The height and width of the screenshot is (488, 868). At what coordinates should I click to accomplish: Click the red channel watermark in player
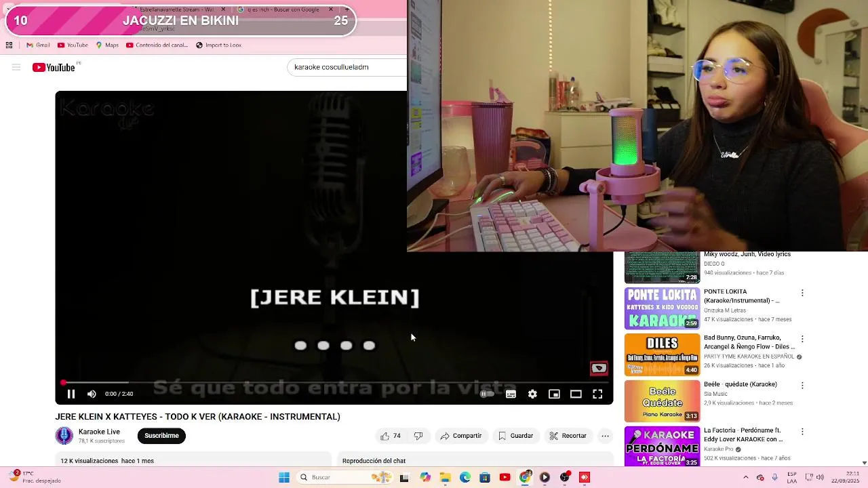(x=599, y=369)
